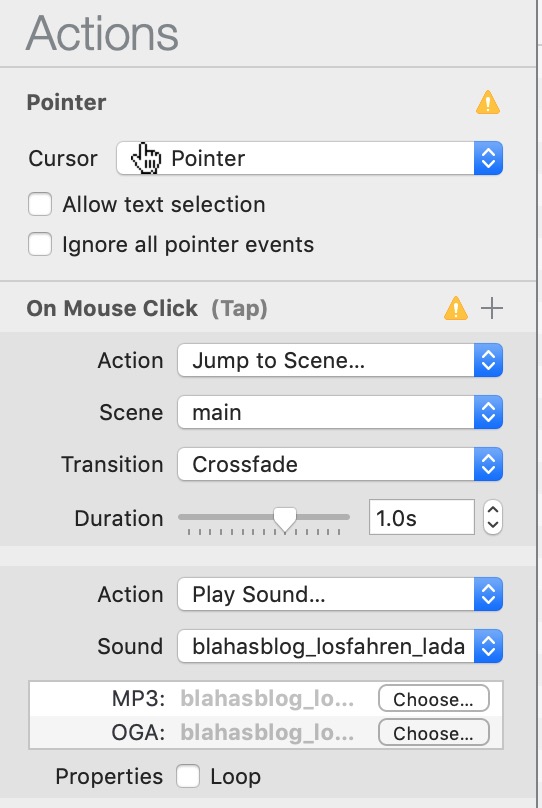The image size is (542, 808).
Task: Open the Jump to Scene action dropdown
Action: click(x=340, y=360)
